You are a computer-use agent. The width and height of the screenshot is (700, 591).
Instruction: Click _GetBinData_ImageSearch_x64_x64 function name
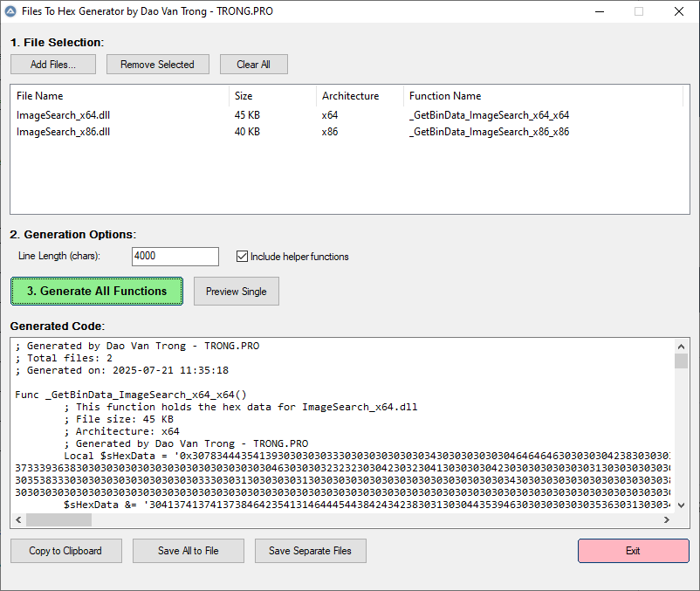tap(490, 115)
